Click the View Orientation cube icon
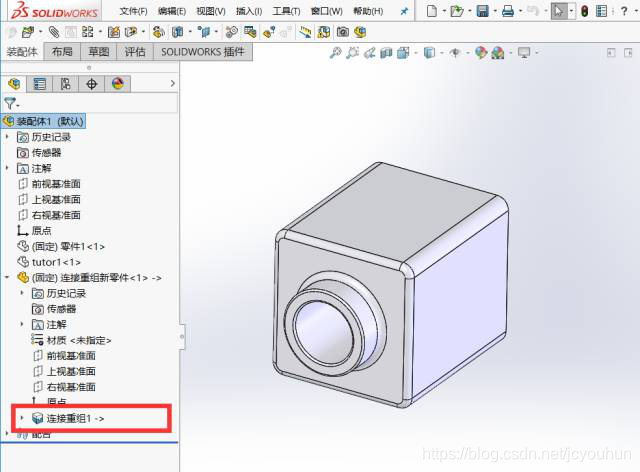This screenshot has width=640, height=472. (x=403, y=53)
